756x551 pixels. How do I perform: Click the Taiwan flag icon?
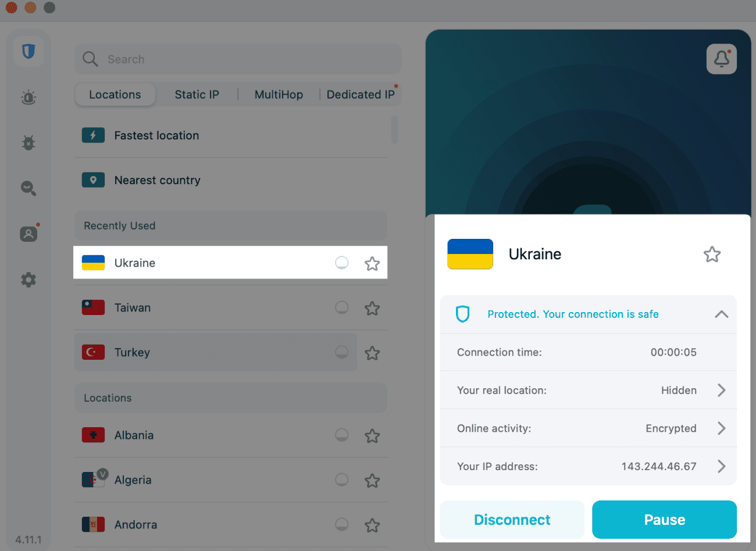pyautogui.click(x=93, y=307)
